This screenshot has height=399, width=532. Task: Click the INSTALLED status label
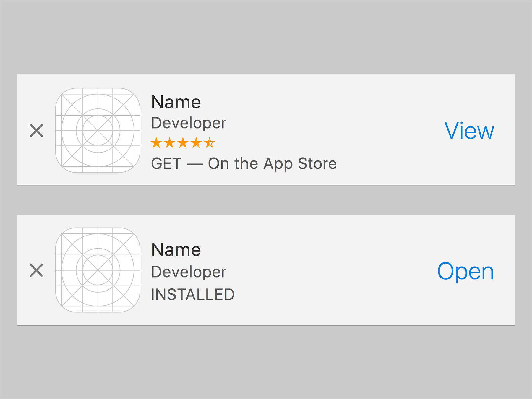[193, 293]
